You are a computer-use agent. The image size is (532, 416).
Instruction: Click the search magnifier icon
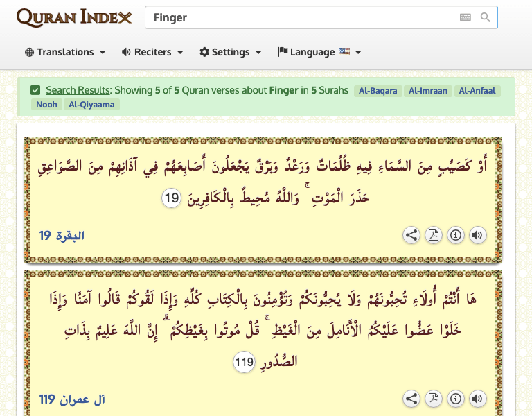(x=486, y=17)
